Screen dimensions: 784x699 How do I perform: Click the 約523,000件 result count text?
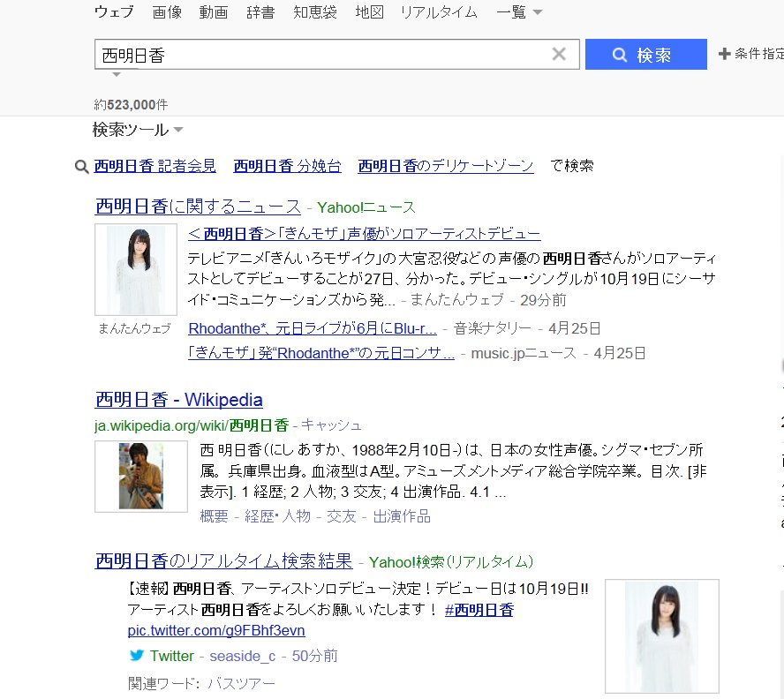[x=131, y=104]
